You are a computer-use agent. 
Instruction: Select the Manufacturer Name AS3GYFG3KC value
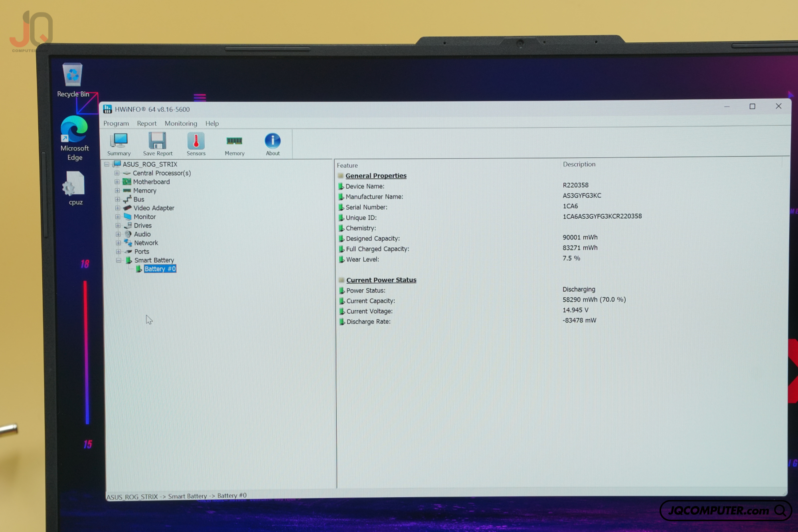[x=582, y=196]
